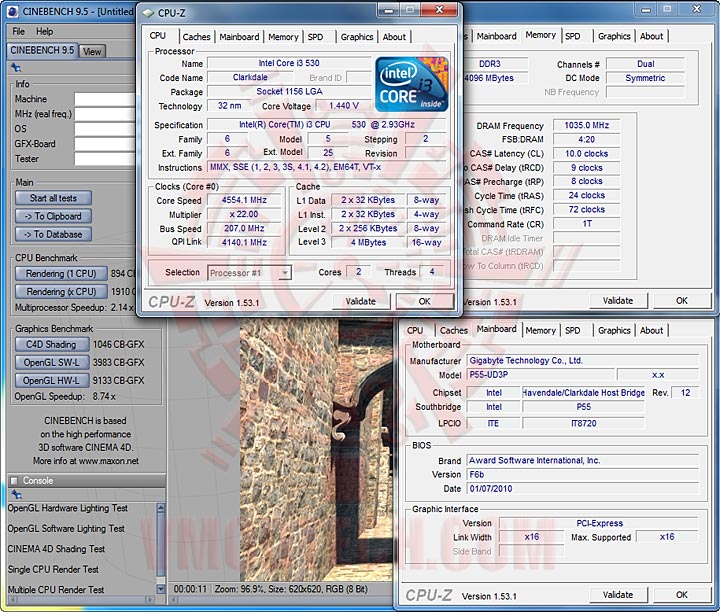Click the P55-UD3P model value
720x612 pixels.
click(540, 375)
